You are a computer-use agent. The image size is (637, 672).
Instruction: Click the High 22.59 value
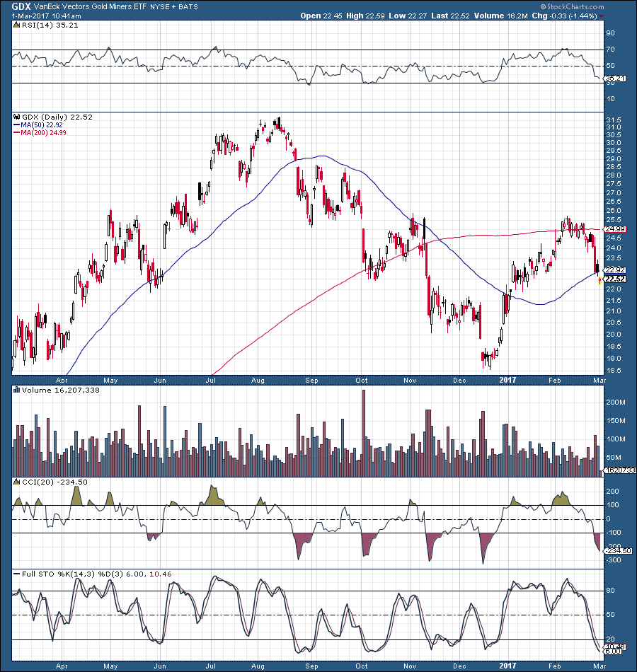point(365,16)
